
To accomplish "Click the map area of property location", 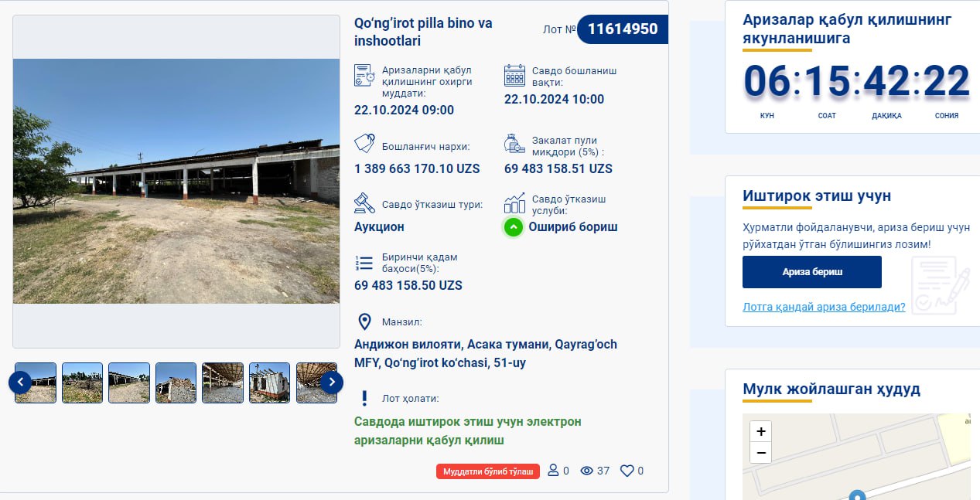I will click(856, 457).
